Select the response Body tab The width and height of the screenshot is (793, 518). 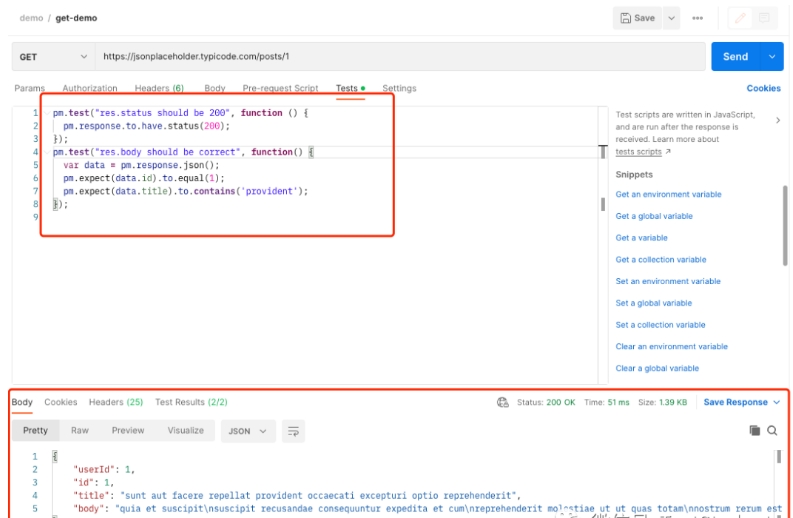pyautogui.click(x=22, y=402)
